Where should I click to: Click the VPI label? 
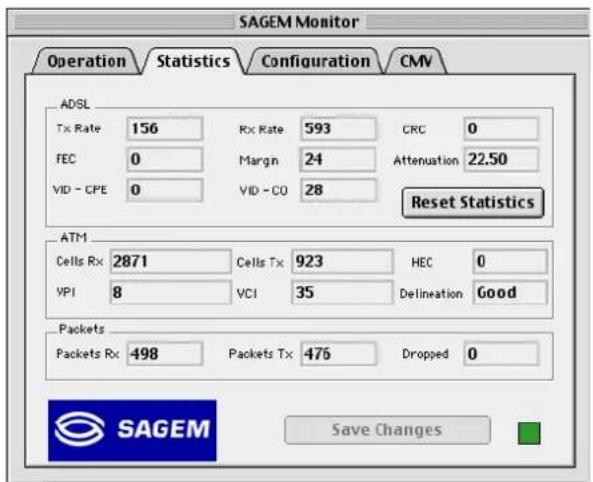66,292
